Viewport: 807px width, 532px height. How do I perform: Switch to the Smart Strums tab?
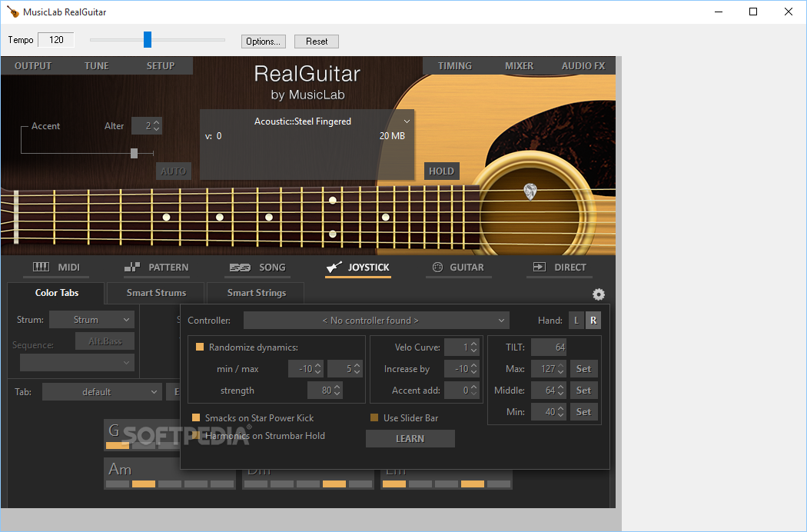[x=157, y=292]
